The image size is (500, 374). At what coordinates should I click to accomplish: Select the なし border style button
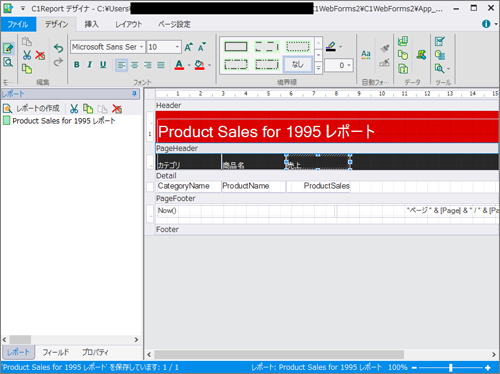pos(298,64)
